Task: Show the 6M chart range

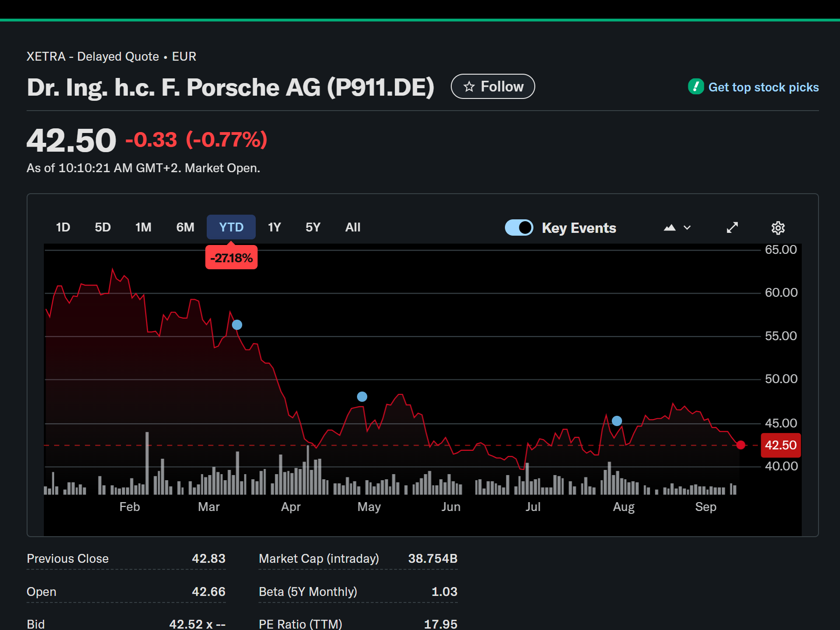Action: pos(185,227)
